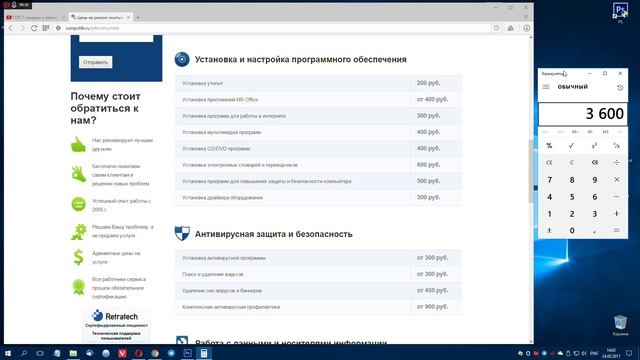Screen dimensions: 640x360
Task: Open the Photoshop desktop shortcut
Action: point(620,12)
